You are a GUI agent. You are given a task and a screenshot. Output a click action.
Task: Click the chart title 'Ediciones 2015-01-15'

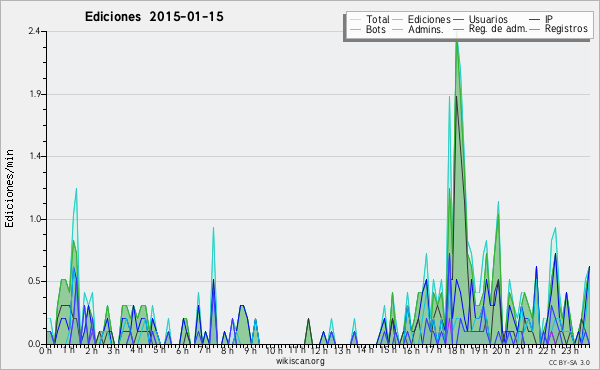coord(154,17)
